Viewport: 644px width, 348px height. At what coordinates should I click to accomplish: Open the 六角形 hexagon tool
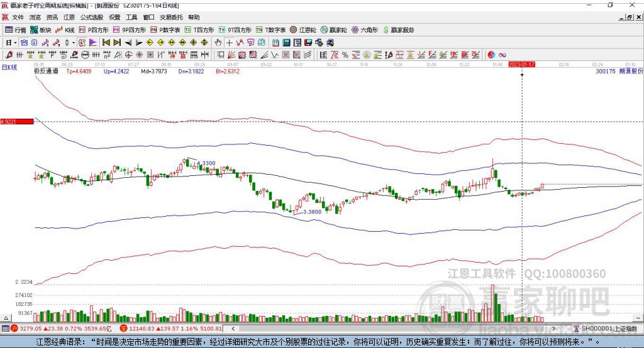tap(365, 30)
